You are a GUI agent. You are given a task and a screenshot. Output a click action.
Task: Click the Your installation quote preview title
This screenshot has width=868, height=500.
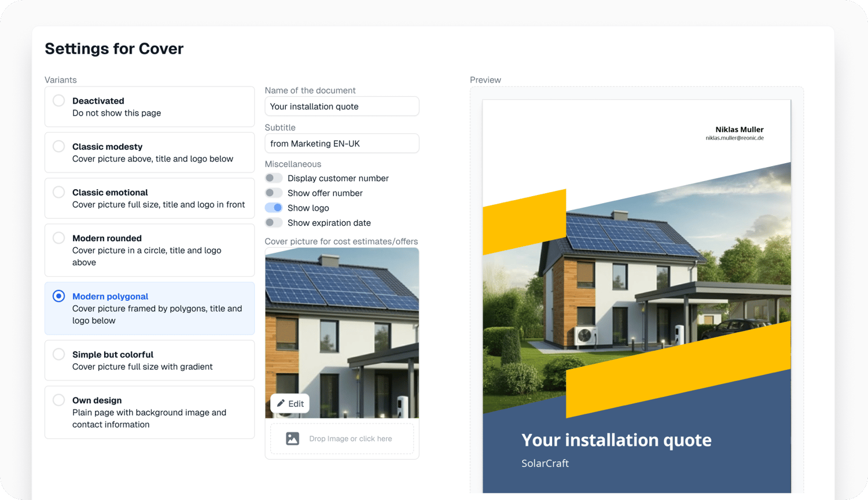(616, 440)
